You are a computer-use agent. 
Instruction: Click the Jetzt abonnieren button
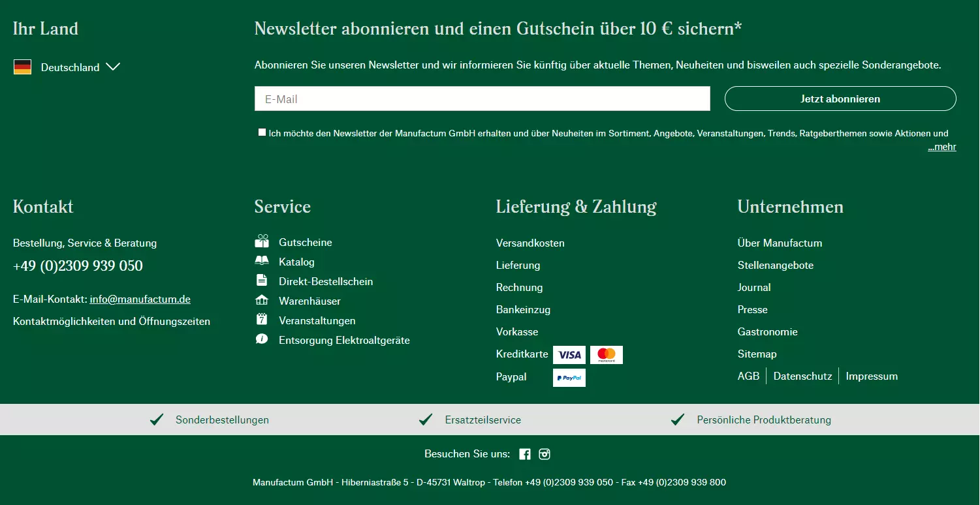coord(840,99)
